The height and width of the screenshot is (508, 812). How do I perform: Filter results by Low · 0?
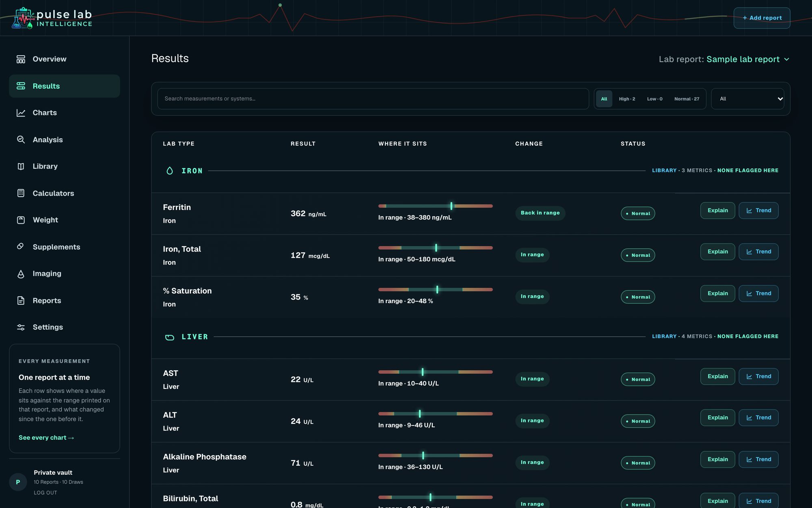(654, 99)
